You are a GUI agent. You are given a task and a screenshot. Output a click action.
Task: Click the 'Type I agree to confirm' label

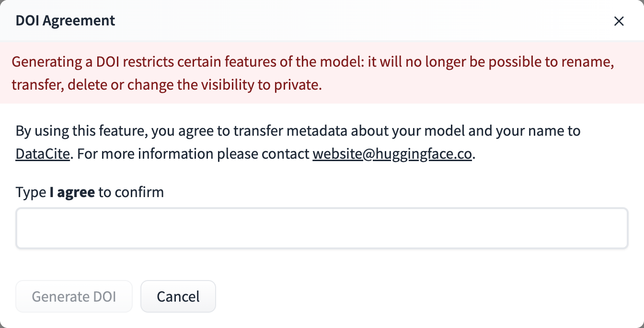[90, 192]
